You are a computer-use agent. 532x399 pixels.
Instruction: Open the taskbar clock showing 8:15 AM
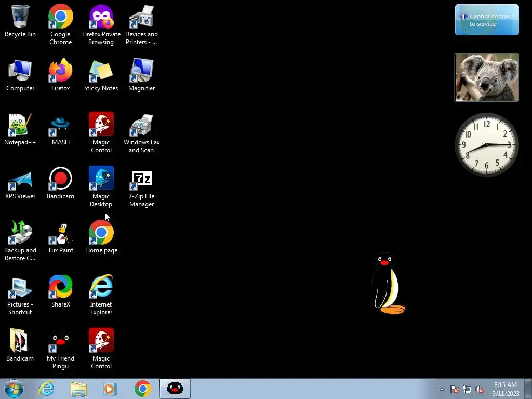(506, 389)
